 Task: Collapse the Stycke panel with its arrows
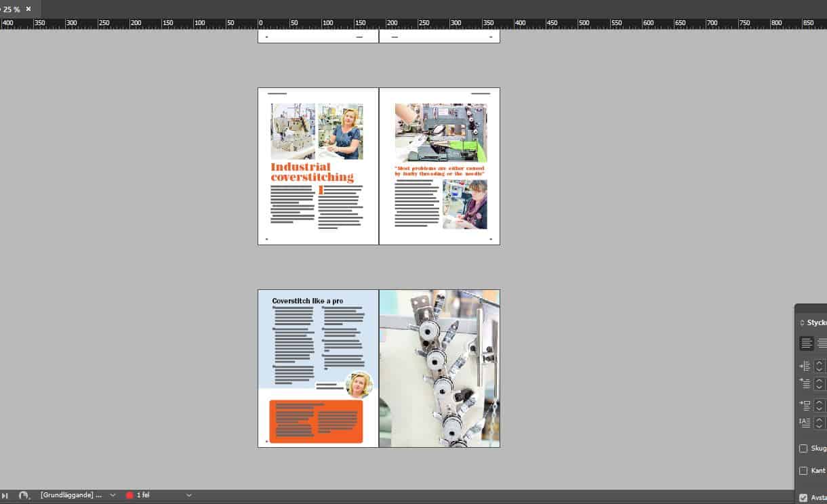(x=803, y=323)
